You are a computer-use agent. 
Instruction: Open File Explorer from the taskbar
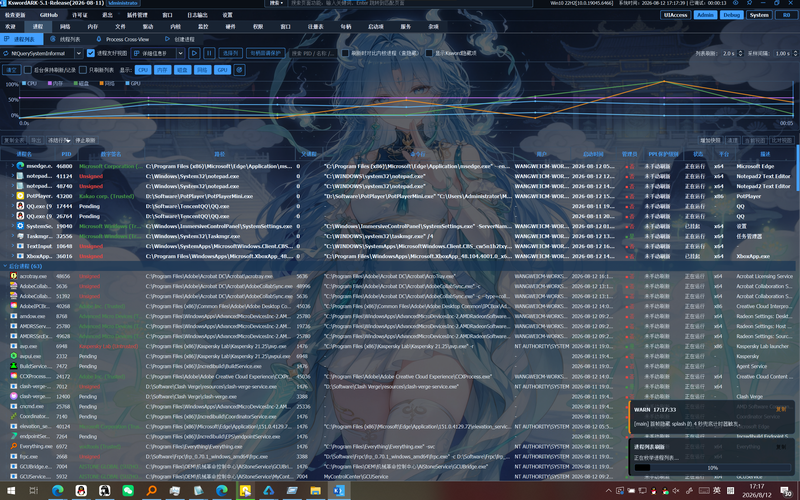point(315,491)
